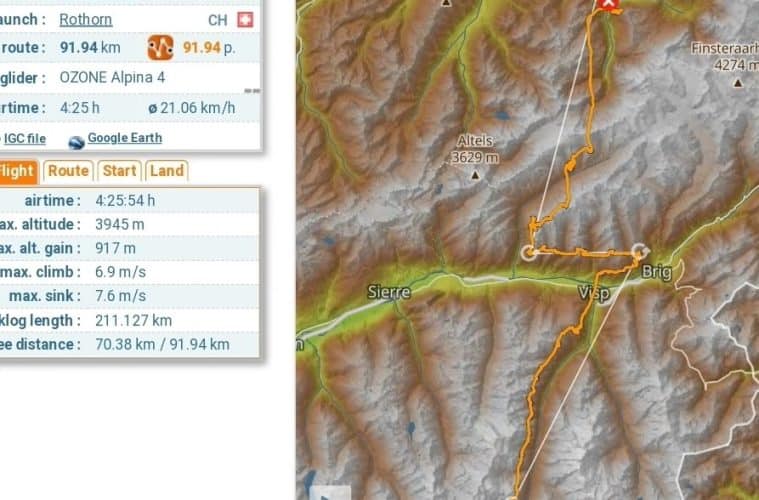Click the Altels peak triangle marker
759x500 pixels.
tap(475, 175)
